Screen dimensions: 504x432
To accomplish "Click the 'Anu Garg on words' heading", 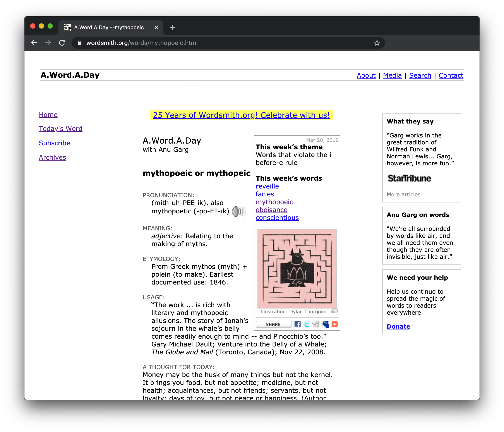I will coord(418,215).
